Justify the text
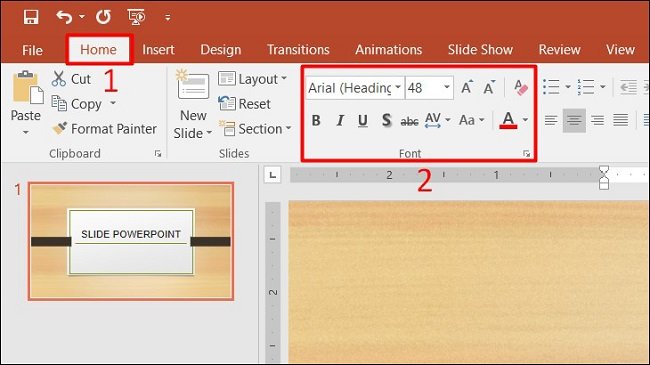The height and width of the screenshot is (365, 650). click(x=621, y=120)
